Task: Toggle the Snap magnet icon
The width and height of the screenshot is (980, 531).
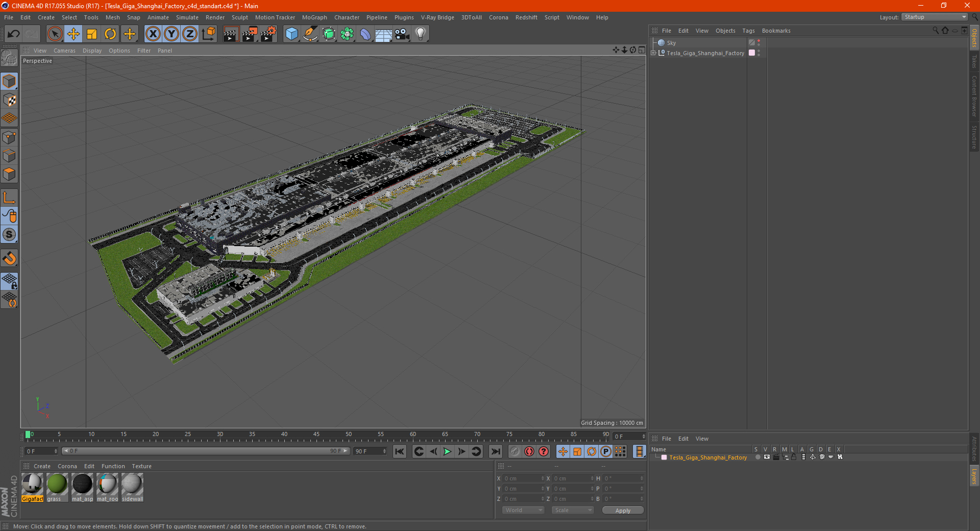Action: (9, 258)
